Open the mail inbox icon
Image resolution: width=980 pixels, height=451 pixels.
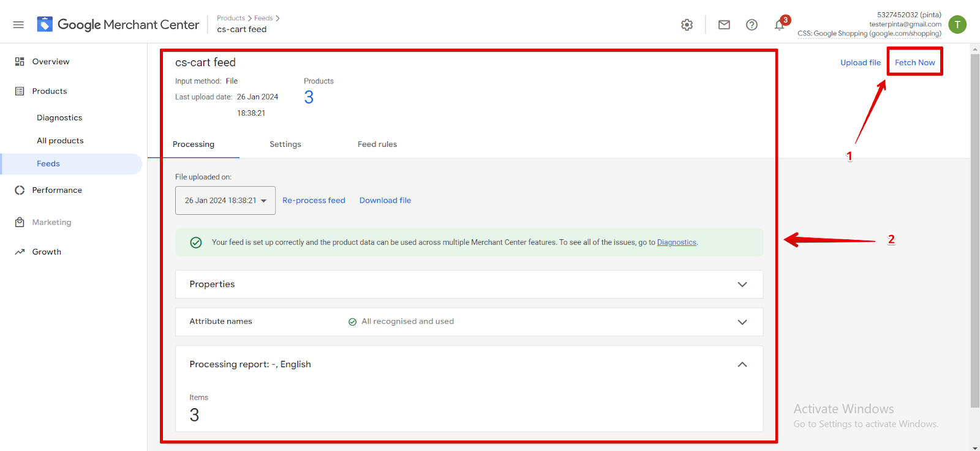tap(724, 24)
